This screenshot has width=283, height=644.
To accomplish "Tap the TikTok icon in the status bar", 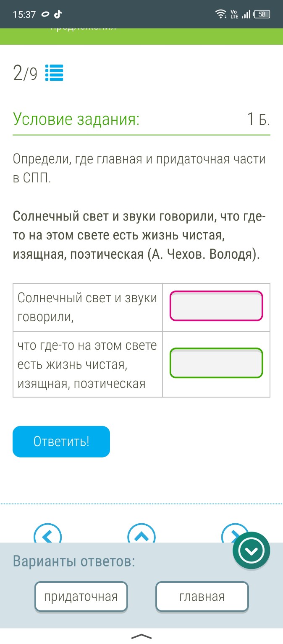I will pos(58,14).
